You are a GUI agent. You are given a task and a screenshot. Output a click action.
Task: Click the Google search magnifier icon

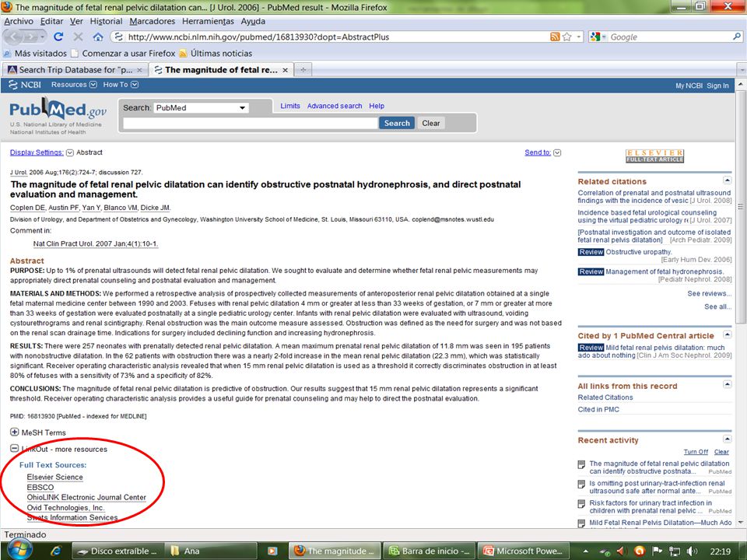(x=737, y=37)
